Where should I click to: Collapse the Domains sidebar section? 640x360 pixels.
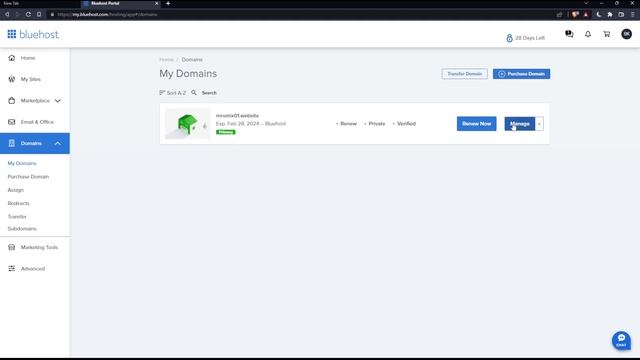coord(58,144)
